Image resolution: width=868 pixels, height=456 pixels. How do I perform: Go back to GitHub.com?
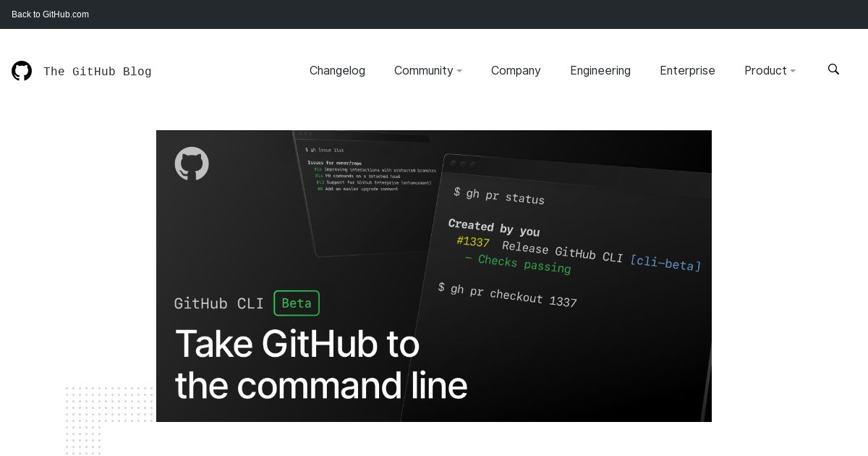50,14
